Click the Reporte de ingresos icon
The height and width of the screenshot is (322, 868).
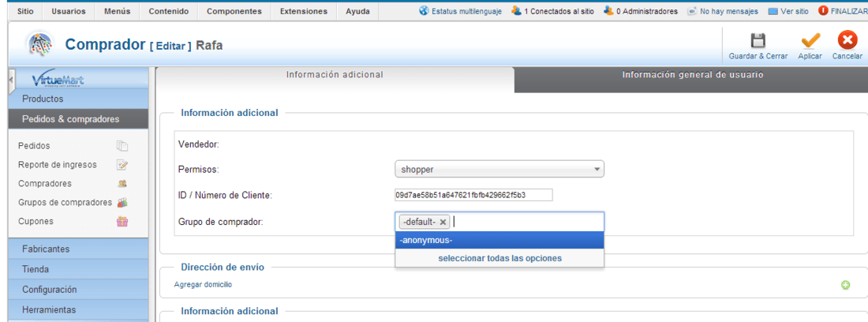pyautogui.click(x=122, y=165)
